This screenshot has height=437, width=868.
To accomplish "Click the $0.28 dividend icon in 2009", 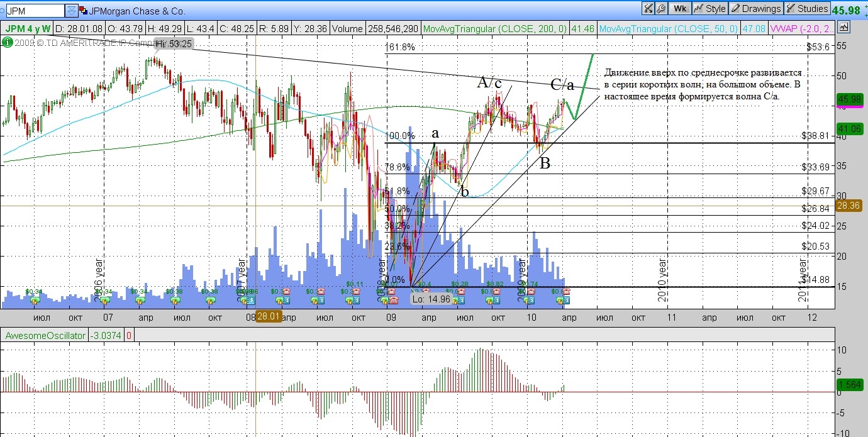I will [460, 284].
